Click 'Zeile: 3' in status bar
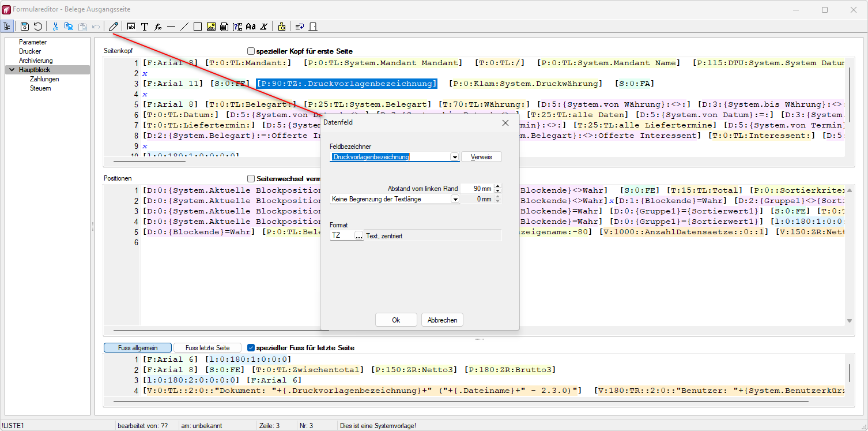This screenshot has height=431, width=868. [270, 426]
